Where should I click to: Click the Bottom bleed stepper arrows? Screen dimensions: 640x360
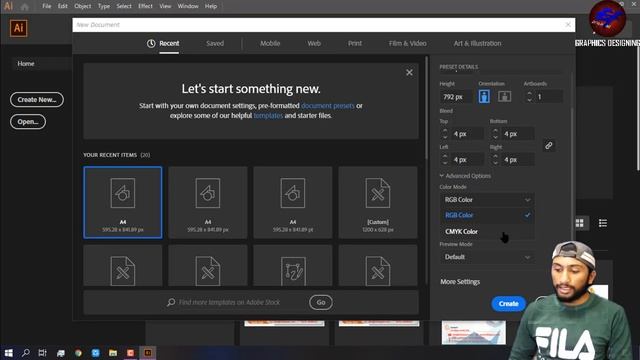point(495,134)
